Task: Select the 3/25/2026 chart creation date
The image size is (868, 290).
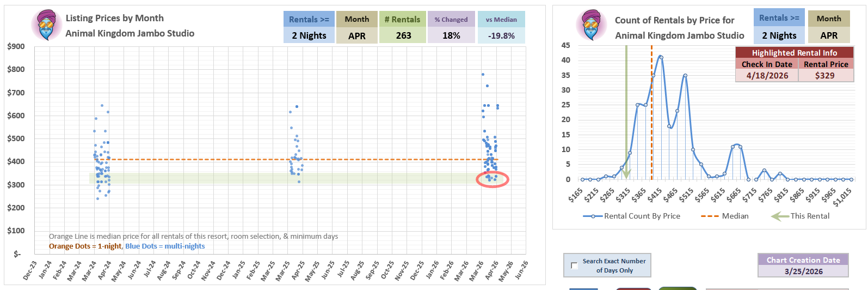Action: click(x=803, y=271)
